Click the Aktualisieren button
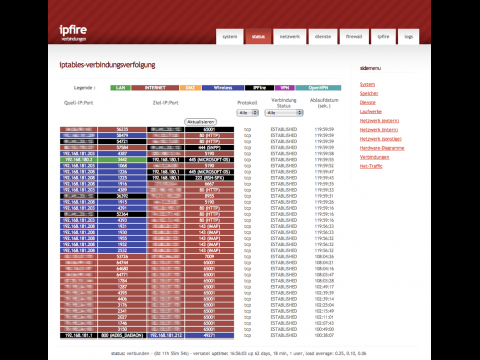The image size is (480, 360). pyautogui.click(x=200, y=122)
